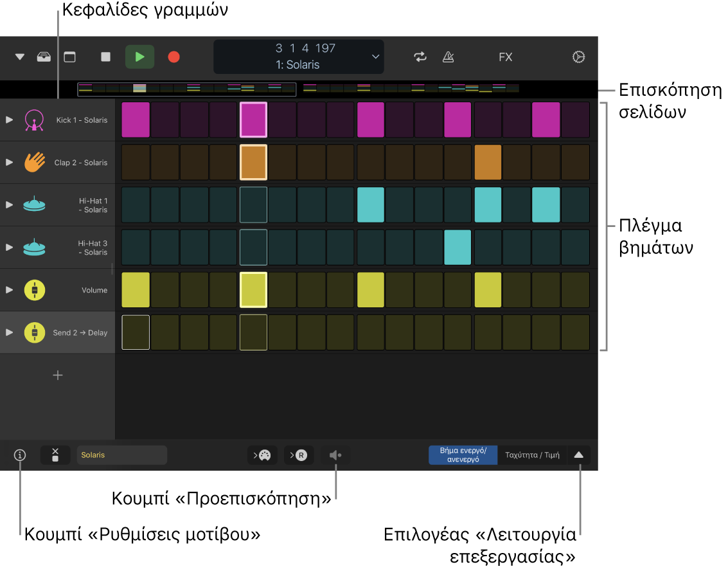
Task: Toggle Kick 1 step 5 highlighted step
Action: click(253, 120)
